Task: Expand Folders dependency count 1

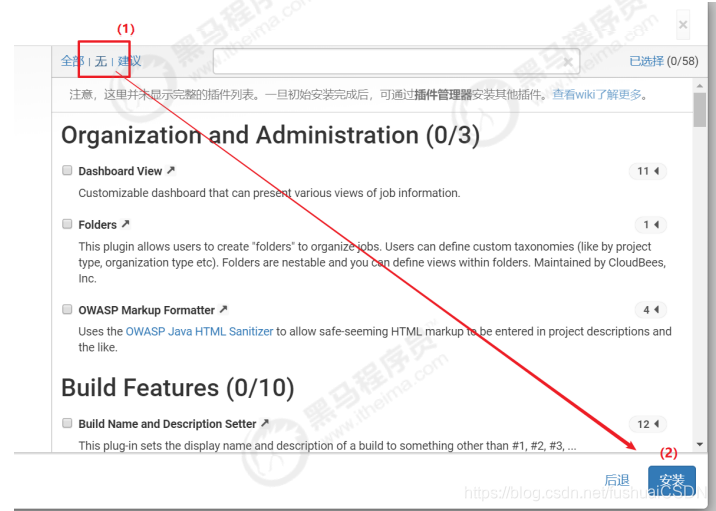Action: pos(651,225)
